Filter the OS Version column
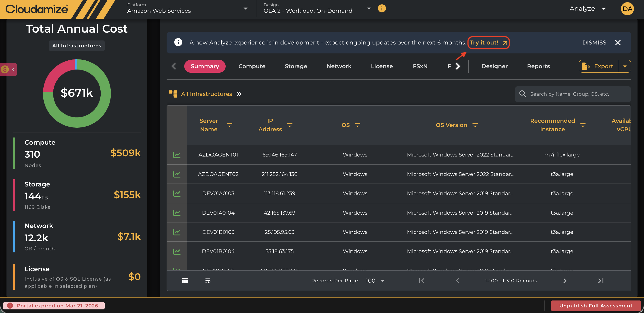The width and height of the screenshot is (644, 313). [475, 125]
